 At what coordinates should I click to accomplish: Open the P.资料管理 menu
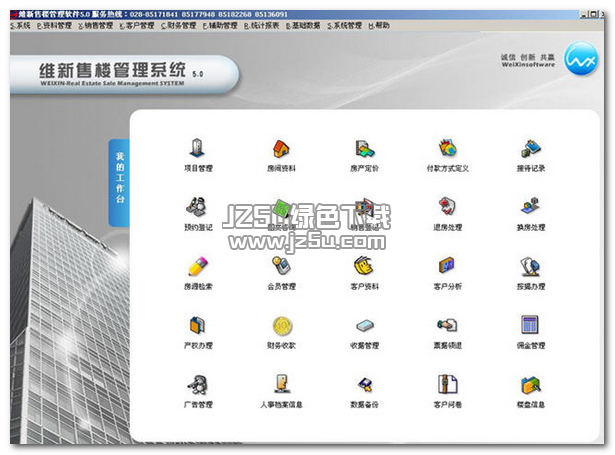[54, 25]
